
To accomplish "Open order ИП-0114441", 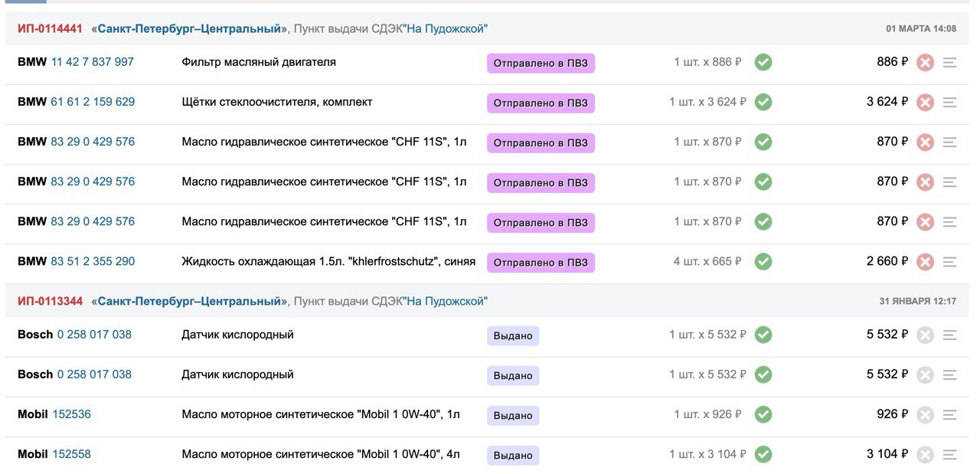I will (x=50, y=29).
